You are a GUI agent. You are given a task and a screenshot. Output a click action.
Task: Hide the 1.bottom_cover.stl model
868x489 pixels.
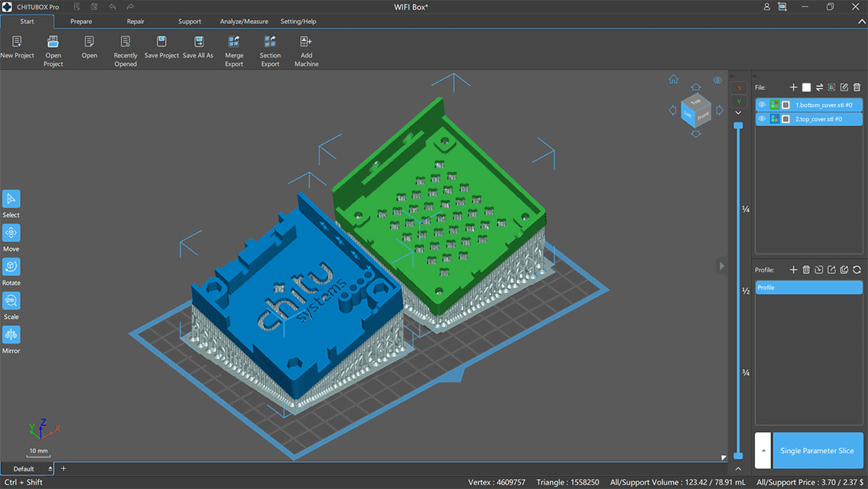click(x=762, y=105)
